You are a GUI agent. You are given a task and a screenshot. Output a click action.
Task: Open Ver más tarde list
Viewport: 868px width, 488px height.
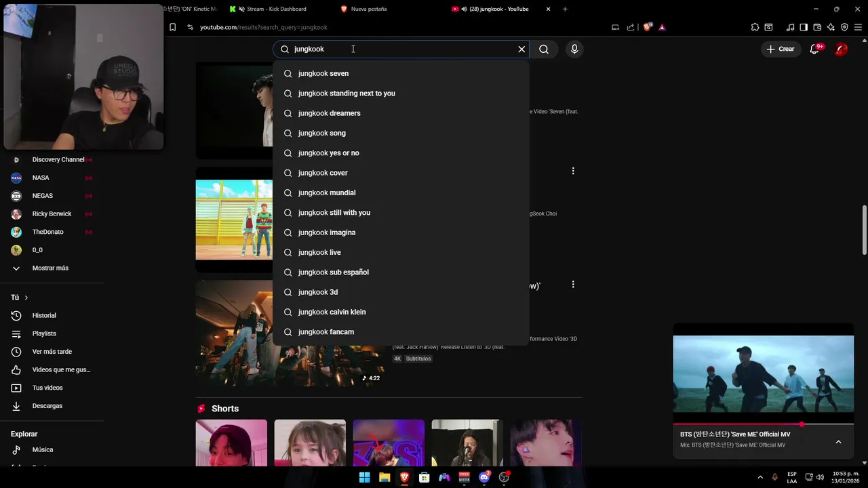pos(52,352)
